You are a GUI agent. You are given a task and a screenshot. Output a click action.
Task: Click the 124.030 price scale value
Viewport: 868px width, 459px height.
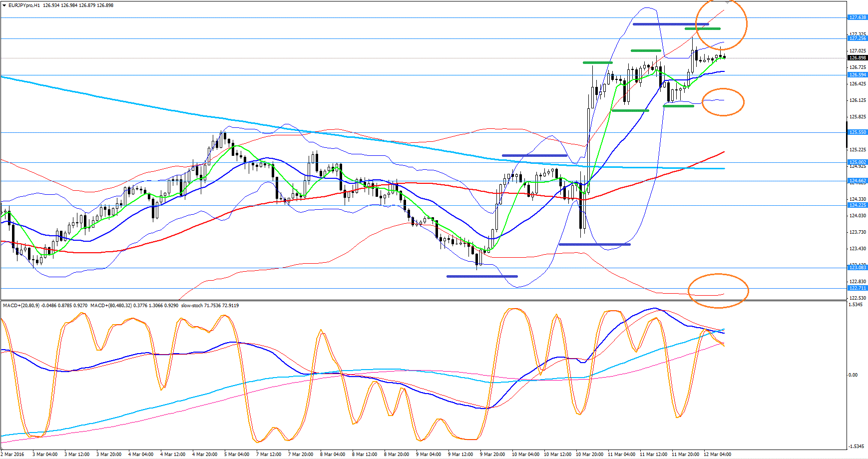coord(858,216)
